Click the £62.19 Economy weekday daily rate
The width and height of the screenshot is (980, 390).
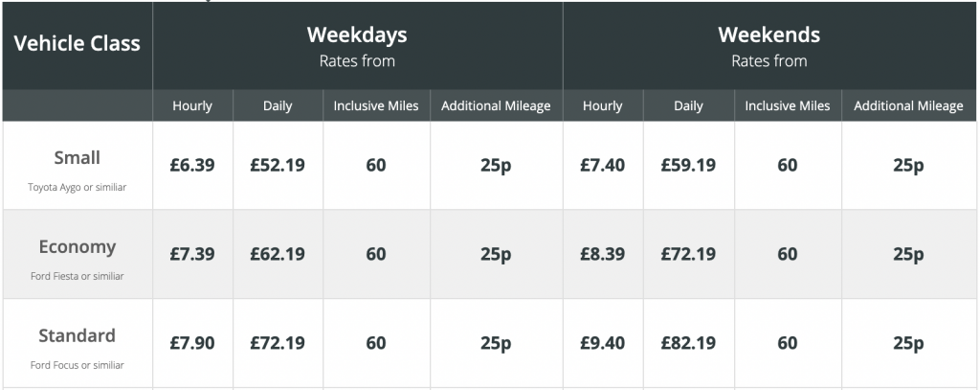(x=278, y=254)
